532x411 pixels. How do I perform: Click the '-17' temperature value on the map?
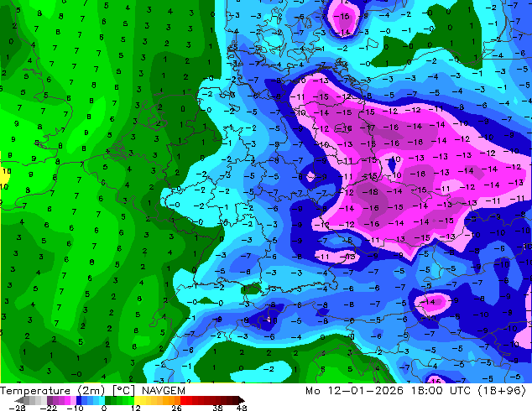coord(368,127)
